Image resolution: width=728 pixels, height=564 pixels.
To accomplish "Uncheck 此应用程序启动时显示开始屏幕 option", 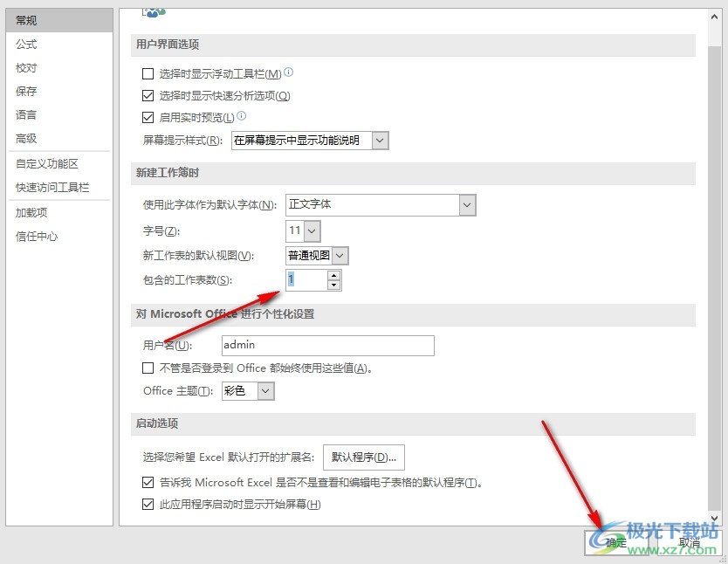I will pos(148,505).
